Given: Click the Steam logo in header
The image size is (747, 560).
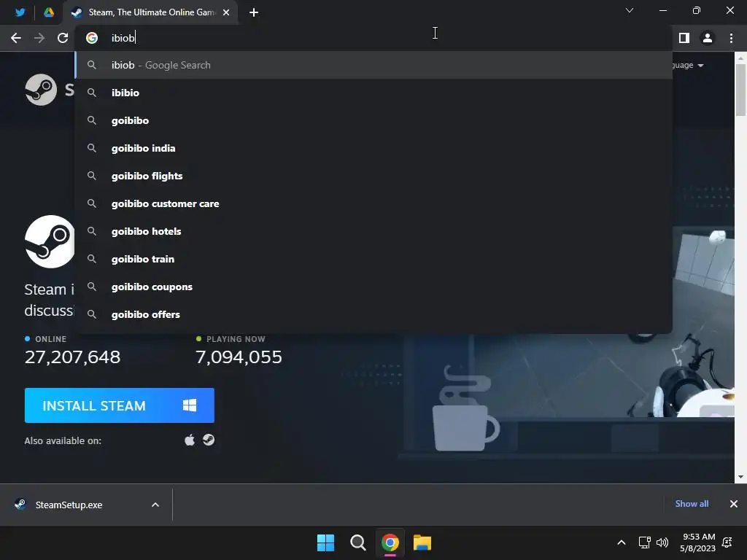Looking at the screenshot, I should (x=41, y=90).
